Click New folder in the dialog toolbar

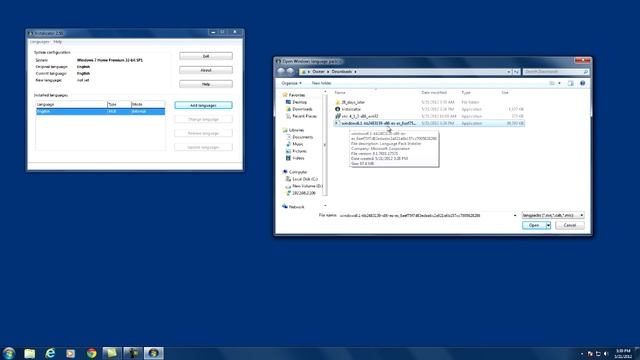point(321,83)
